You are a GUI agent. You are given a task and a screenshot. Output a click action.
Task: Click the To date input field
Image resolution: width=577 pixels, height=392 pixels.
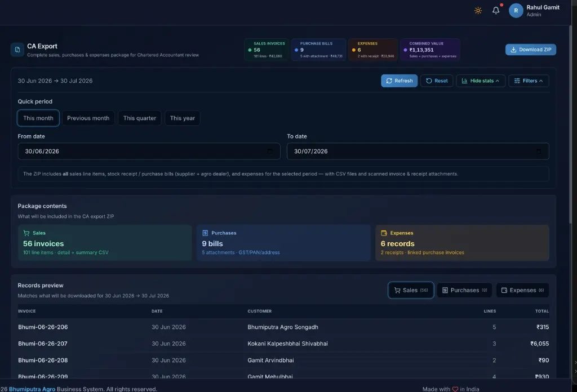(x=418, y=151)
